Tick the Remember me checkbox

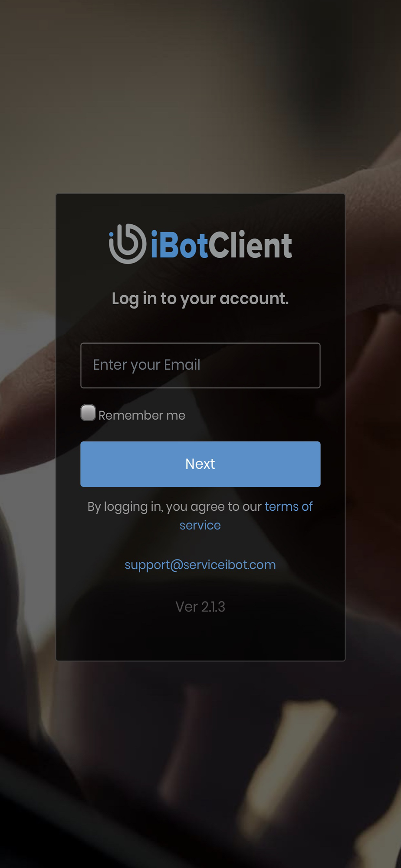click(88, 413)
